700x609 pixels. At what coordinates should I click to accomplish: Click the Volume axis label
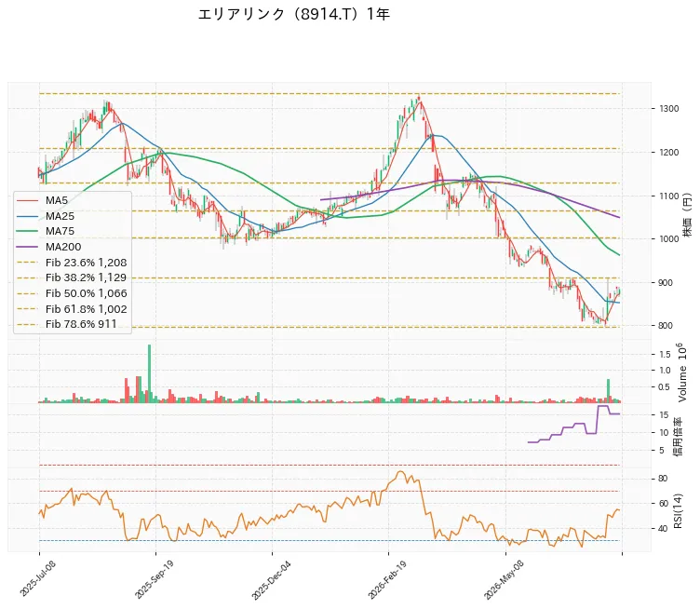click(681, 372)
